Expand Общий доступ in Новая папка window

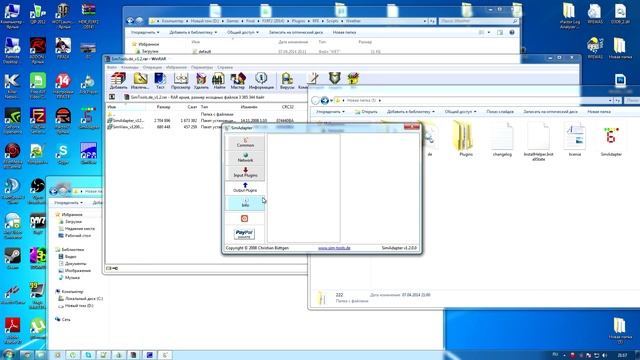460,111
